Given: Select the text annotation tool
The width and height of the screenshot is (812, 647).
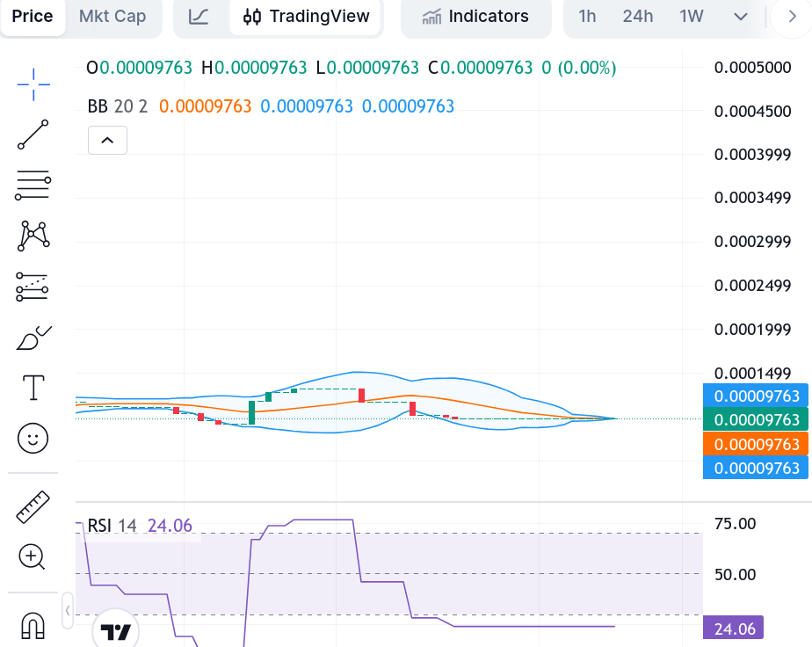Looking at the screenshot, I should tap(33, 388).
